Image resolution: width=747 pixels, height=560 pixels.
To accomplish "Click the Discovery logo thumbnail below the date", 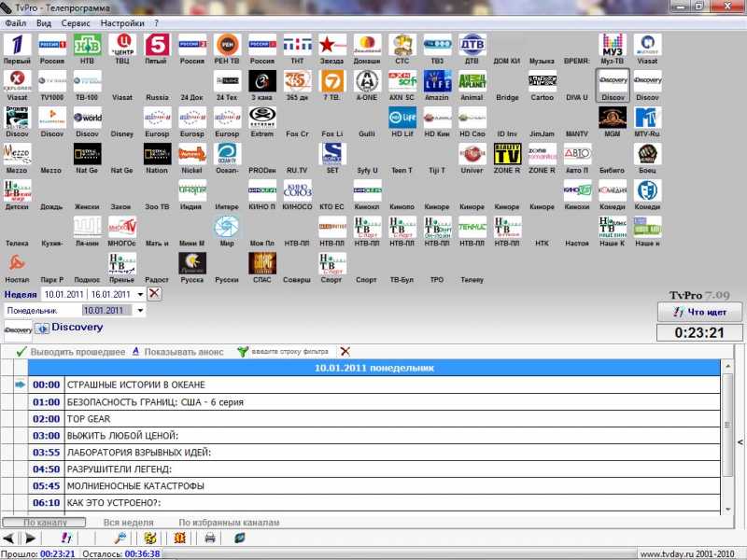I will coord(18,329).
